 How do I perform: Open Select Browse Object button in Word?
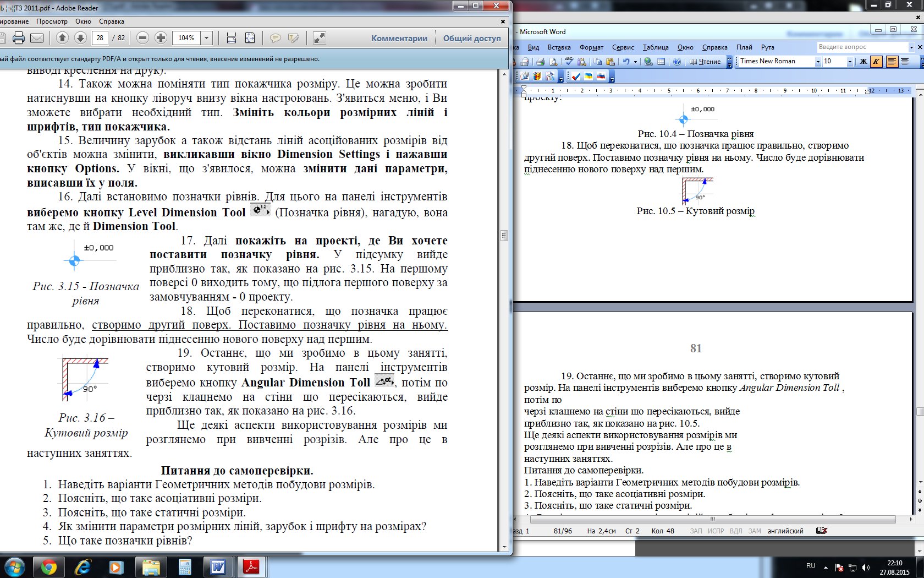pyautogui.click(x=920, y=500)
